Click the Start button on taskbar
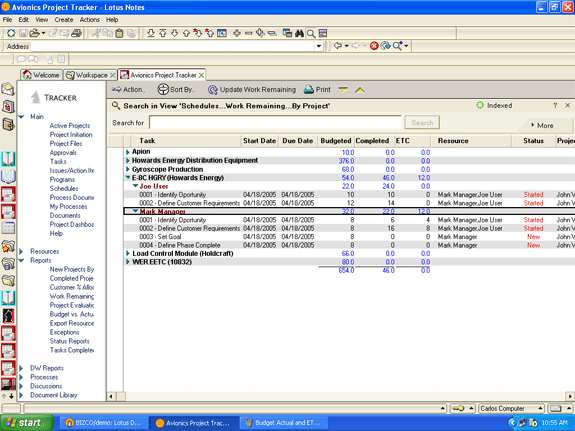 pos(26,423)
